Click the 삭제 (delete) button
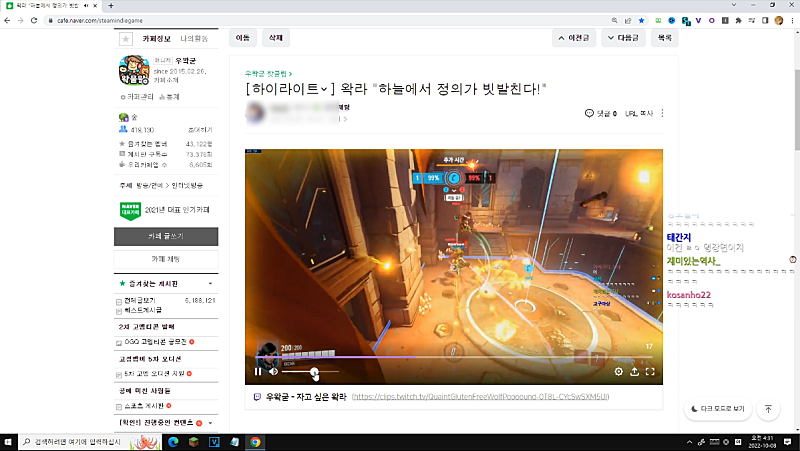 276,38
